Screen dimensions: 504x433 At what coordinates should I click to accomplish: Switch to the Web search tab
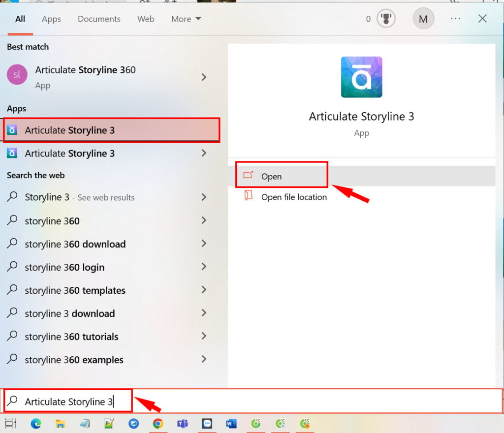tap(146, 19)
